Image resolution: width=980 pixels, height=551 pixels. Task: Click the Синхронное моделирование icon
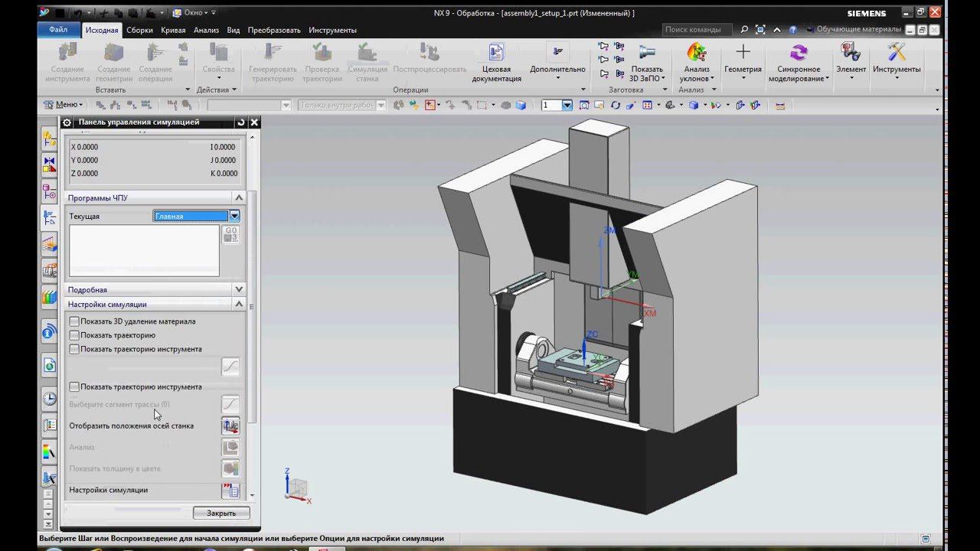pyautogui.click(x=798, y=53)
